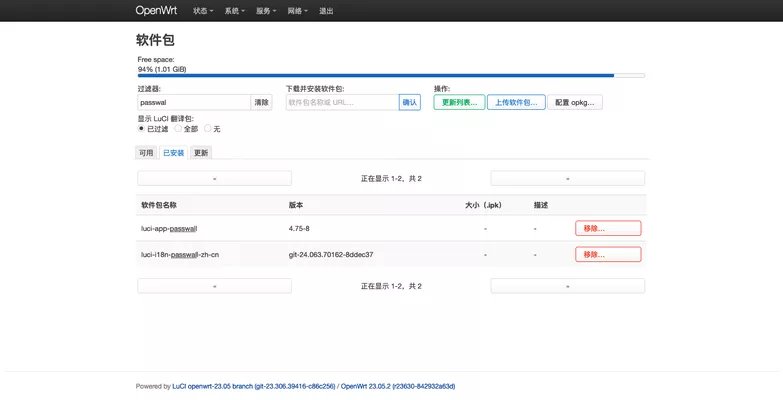Click 退出 to log out
Viewport: 783px width, 400px height.
tap(326, 11)
